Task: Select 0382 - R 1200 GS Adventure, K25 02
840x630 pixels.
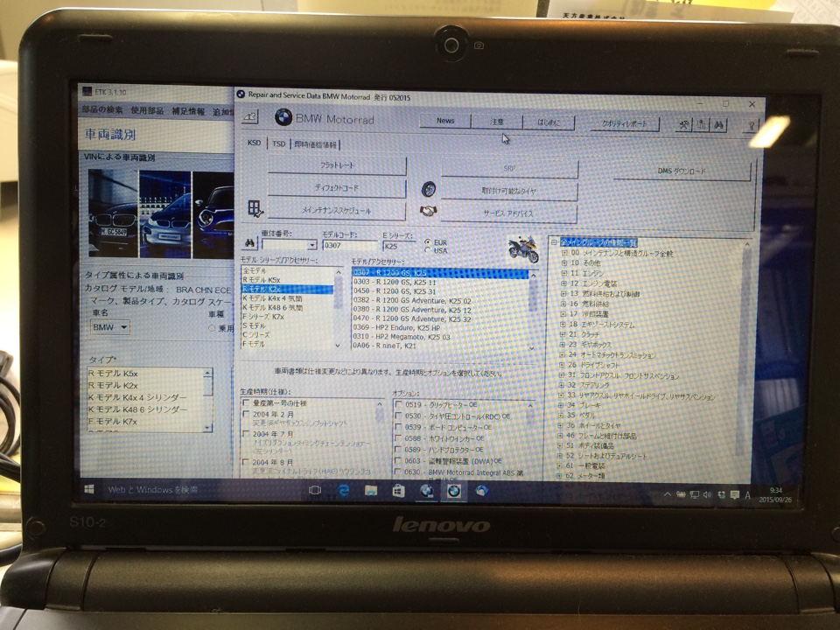Action: [411, 300]
